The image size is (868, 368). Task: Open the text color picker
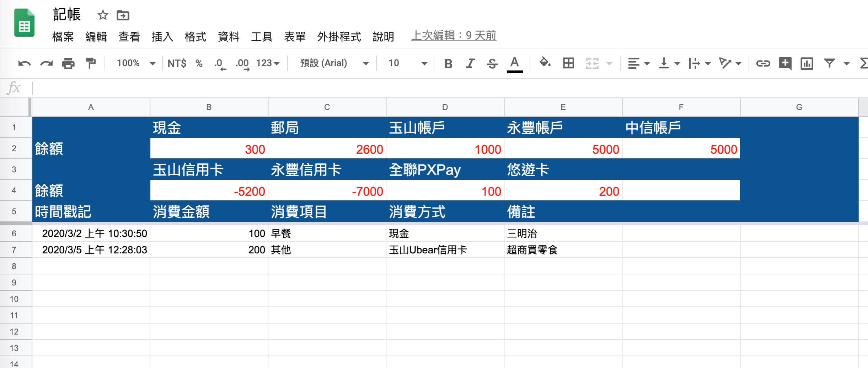pyautogui.click(x=515, y=64)
